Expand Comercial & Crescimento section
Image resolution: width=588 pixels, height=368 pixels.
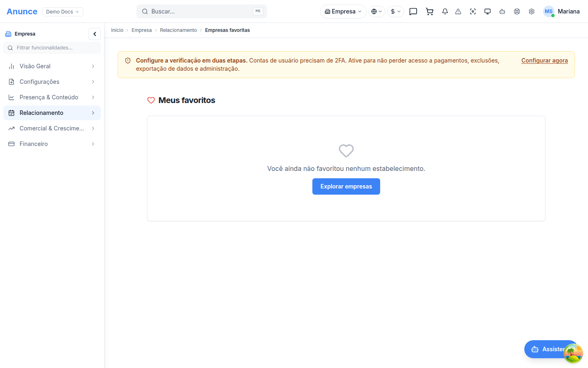tap(52, 128)
